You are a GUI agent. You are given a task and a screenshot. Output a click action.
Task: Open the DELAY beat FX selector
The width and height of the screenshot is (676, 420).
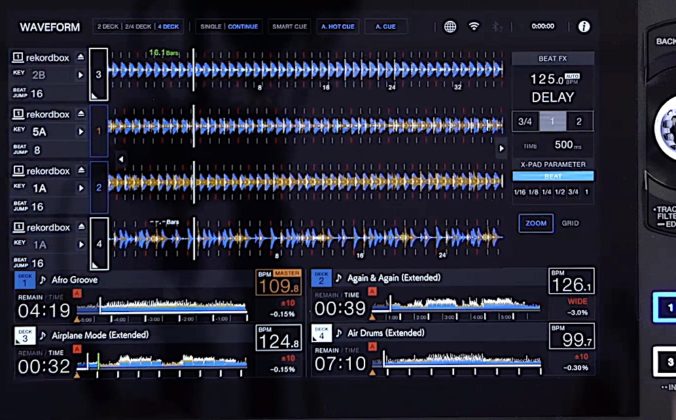552,97
